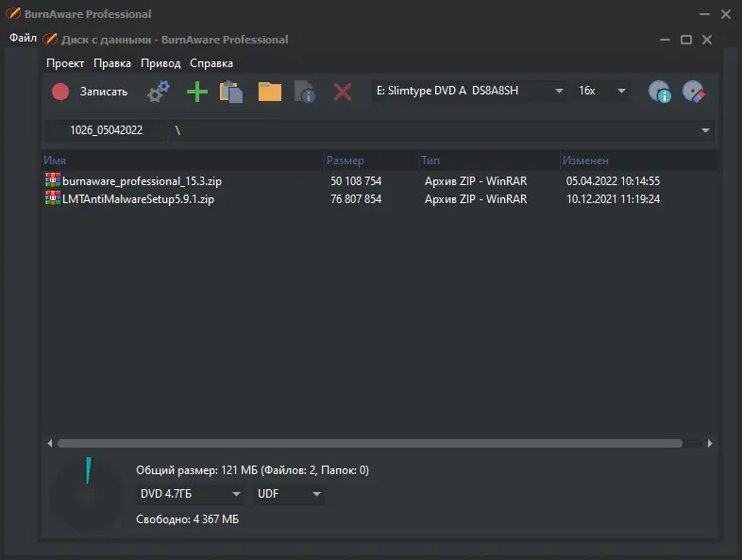This screenshot has height=560, width=742.
Task: Click the Записать button label
Action: 104,92
